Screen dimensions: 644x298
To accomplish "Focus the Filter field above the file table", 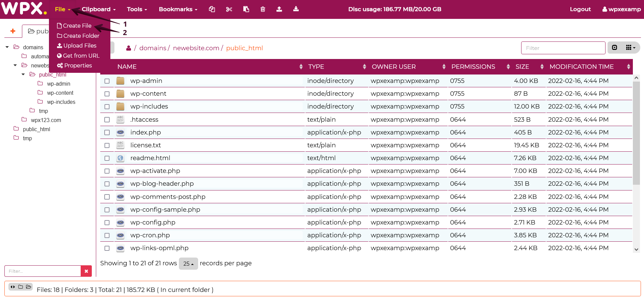I will [563, 48].
